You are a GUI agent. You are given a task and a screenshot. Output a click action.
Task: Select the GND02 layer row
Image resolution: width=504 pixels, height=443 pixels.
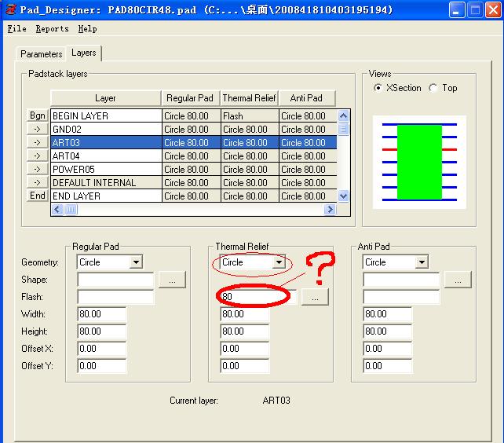tap(194, 129)
